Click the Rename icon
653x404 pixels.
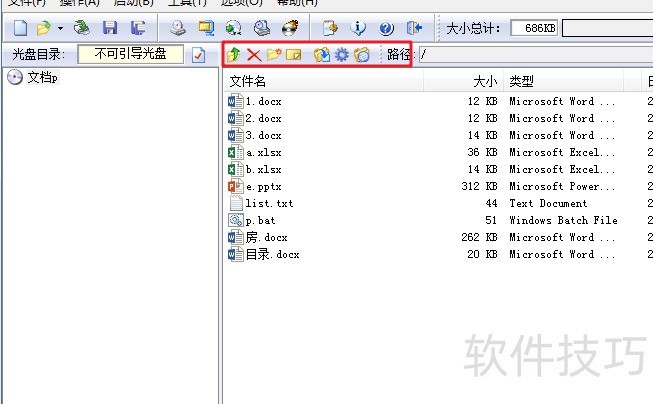tap(294, 55)
